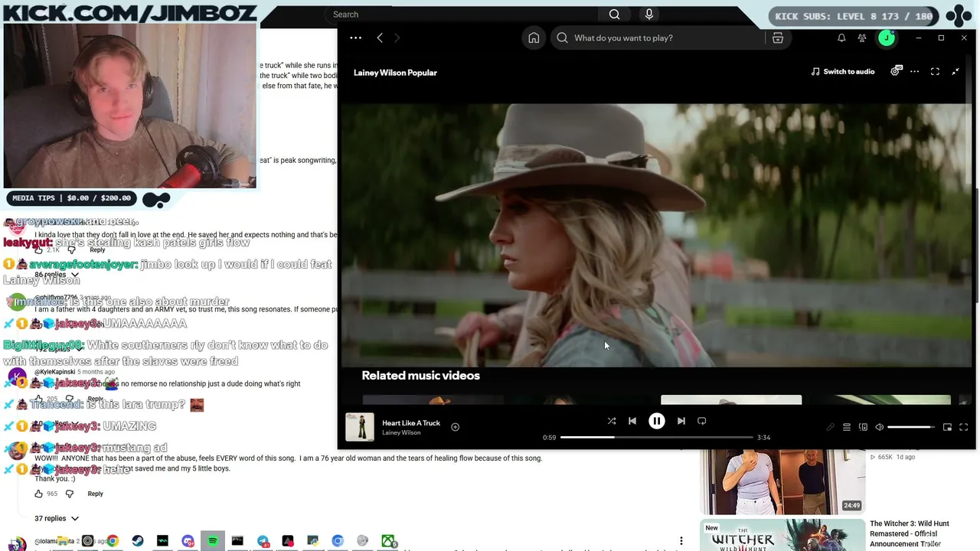Open Spotify notifications bell
The width and height of the screenshot is (980, 551).
coord(841,37)
